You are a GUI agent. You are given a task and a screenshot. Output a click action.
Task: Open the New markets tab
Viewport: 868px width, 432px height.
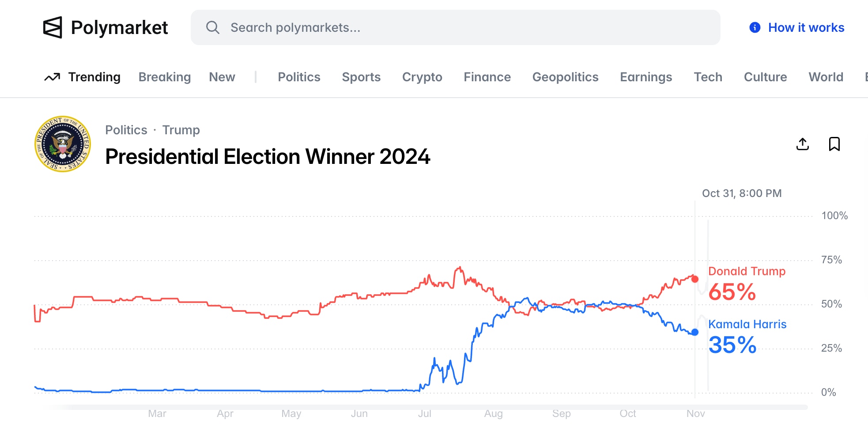[222, 77]
